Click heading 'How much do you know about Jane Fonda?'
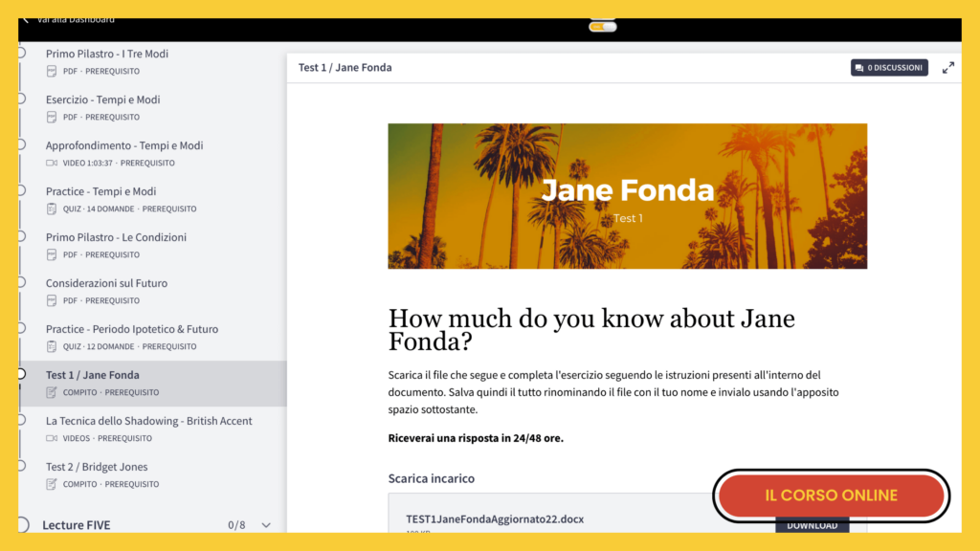 tap(591, 330)
